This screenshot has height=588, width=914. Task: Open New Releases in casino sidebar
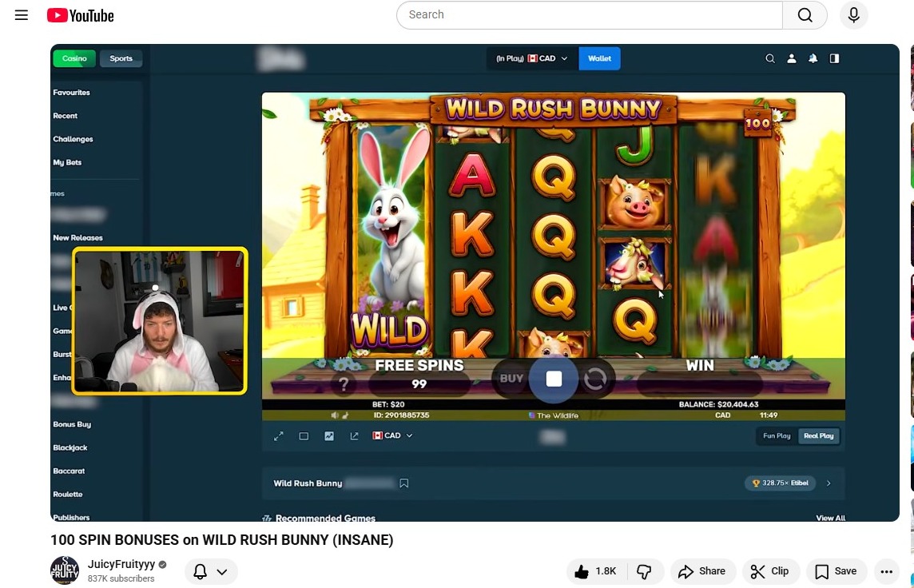(77, 238)
